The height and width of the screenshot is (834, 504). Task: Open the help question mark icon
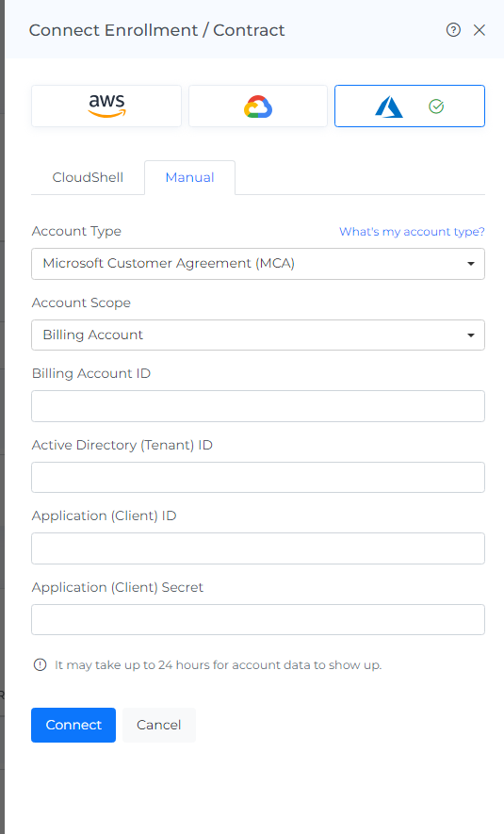[453, 30]
